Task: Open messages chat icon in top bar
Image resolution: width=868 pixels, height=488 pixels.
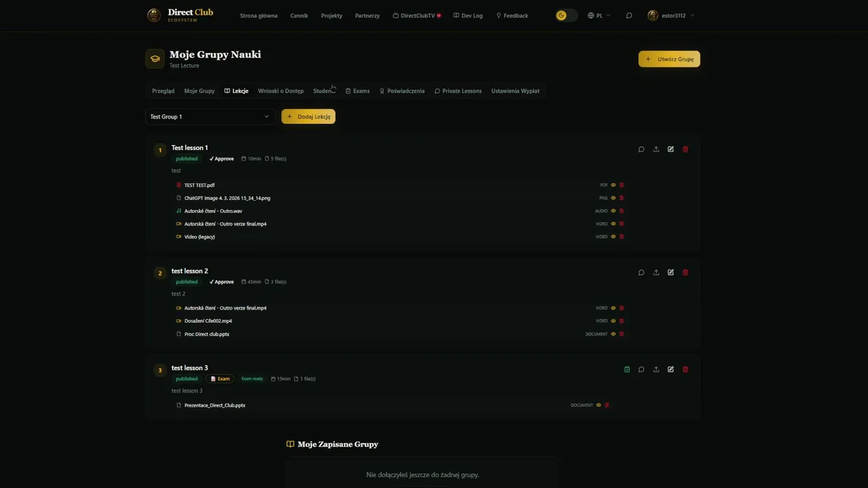Action: tap(629, 16)
